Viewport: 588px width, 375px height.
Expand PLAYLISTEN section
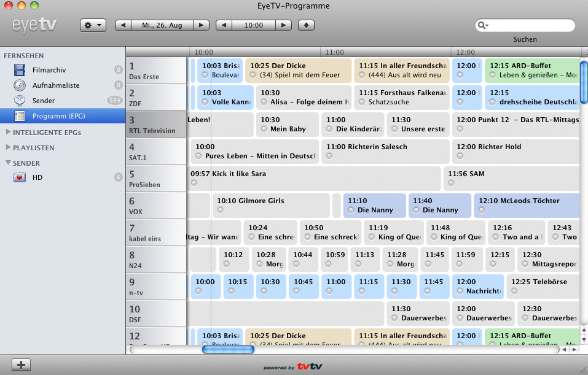(x=8, y=147)
